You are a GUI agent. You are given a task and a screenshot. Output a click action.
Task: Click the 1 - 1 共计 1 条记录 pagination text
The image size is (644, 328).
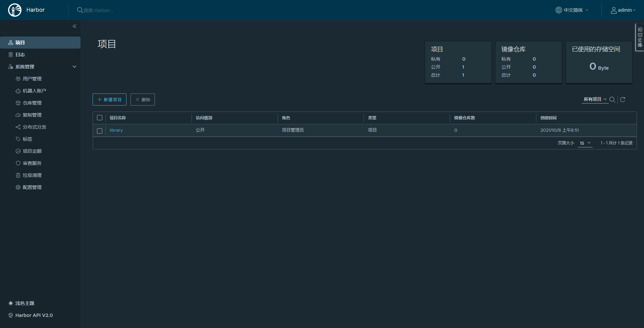tap(616, 143)
